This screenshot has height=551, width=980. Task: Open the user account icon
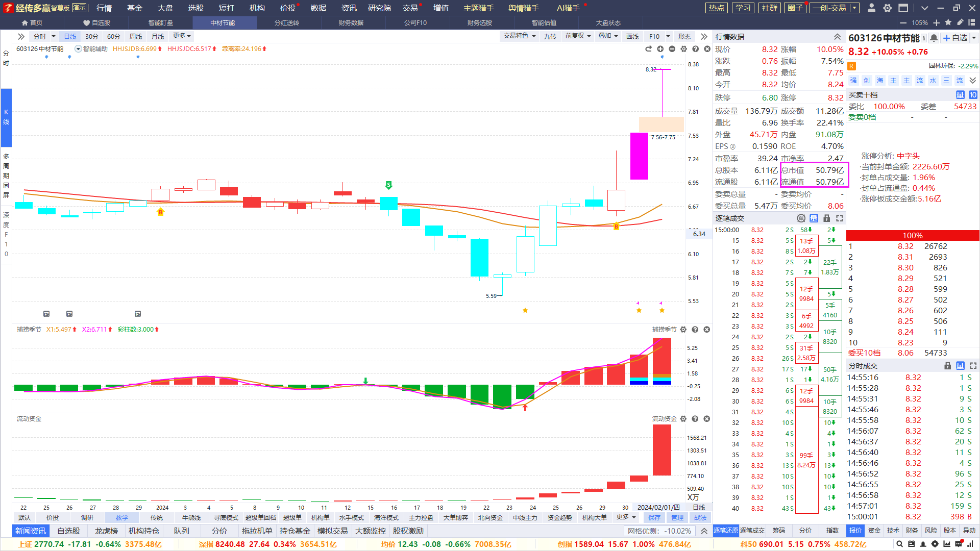point(872,8)
